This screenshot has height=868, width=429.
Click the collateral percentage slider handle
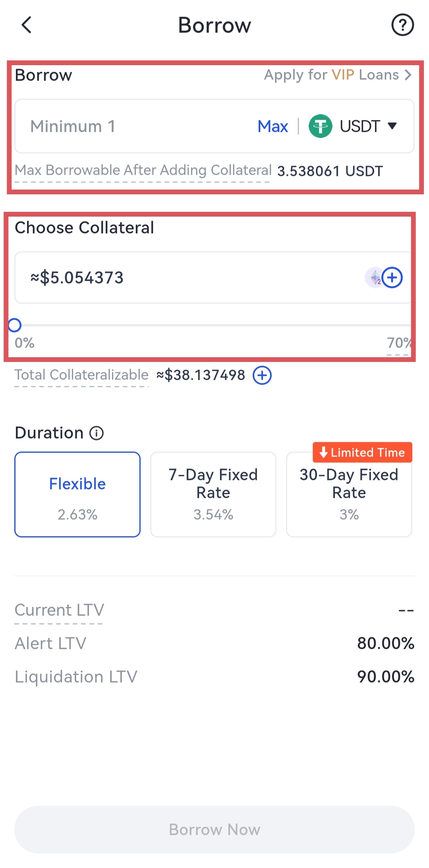(15, 325)
